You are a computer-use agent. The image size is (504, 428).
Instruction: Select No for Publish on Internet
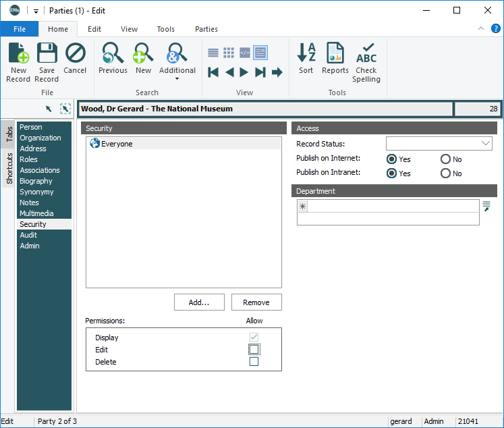point(445,159)
